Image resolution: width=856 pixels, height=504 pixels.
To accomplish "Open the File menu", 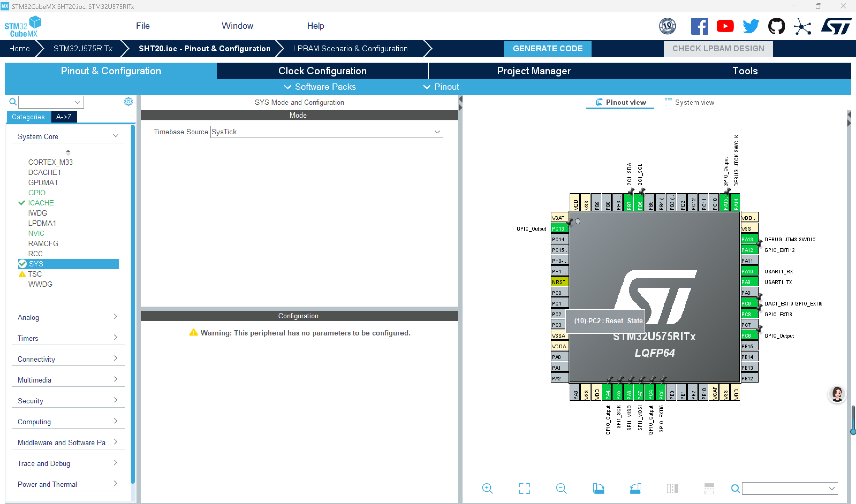I will point(143,26).
